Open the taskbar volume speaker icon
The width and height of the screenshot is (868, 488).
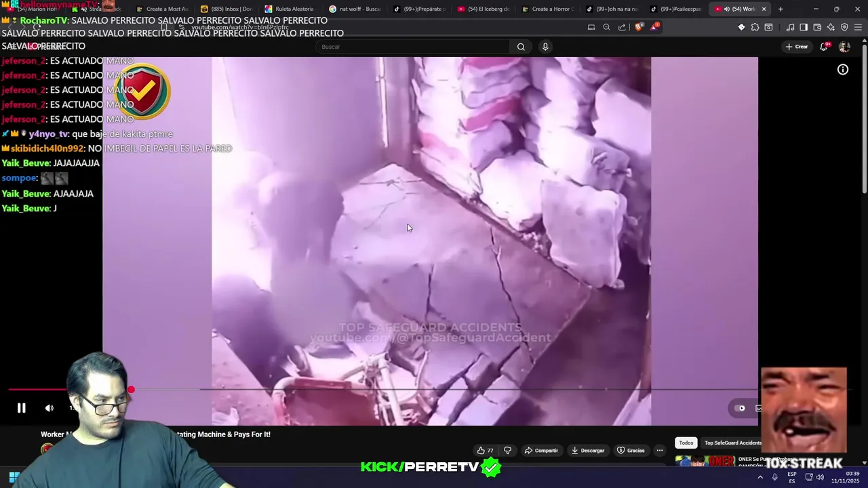(820, 477)
